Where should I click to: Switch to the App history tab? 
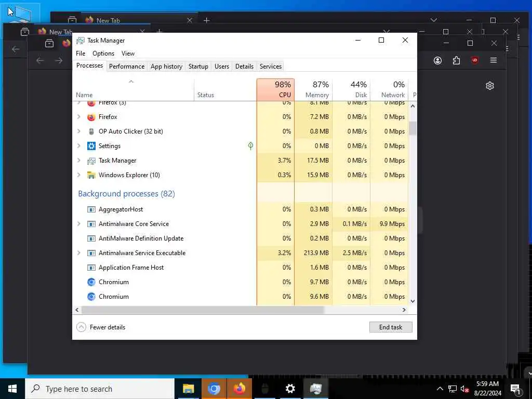click(x=166, y=66)
